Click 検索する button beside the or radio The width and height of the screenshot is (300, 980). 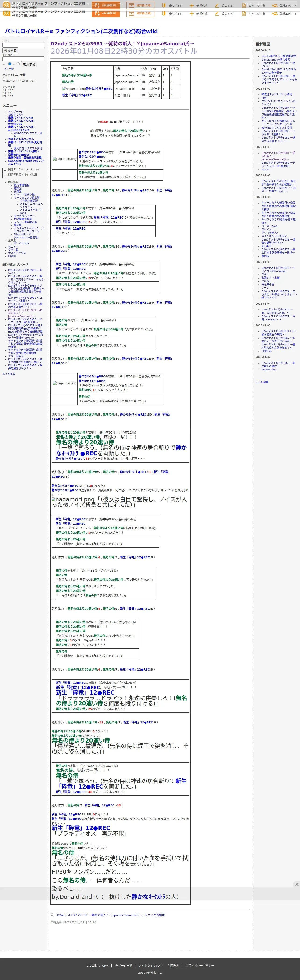tap(29, 64)
